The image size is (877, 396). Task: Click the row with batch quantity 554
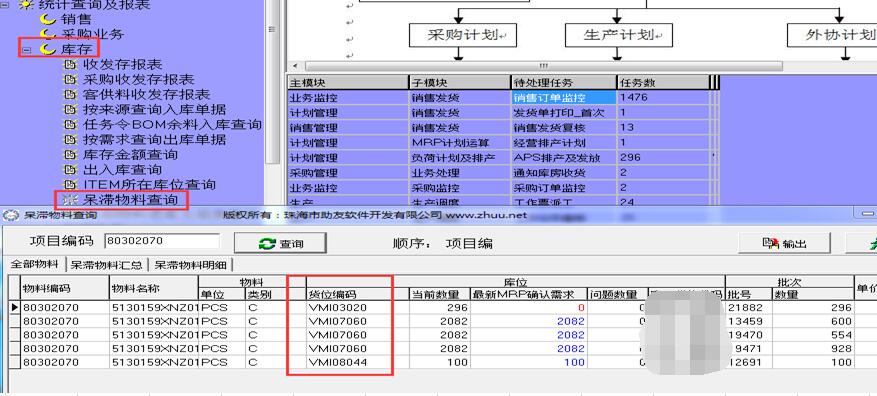click(x=438, y=334)
